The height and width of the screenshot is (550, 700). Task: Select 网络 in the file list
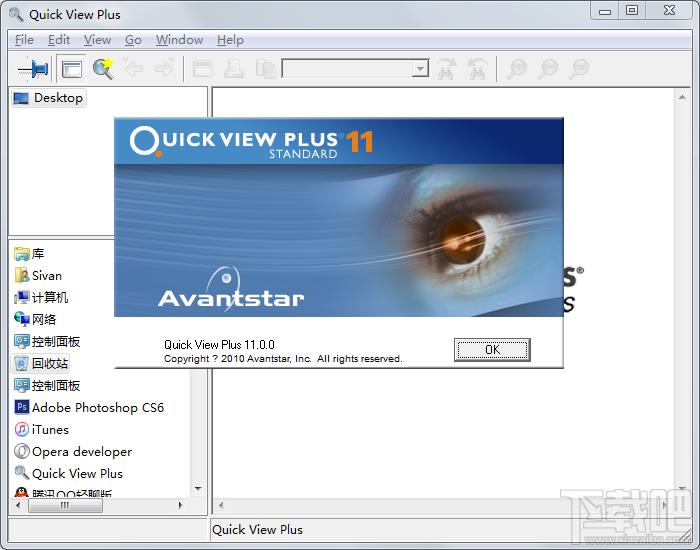[x=35, y=319]
